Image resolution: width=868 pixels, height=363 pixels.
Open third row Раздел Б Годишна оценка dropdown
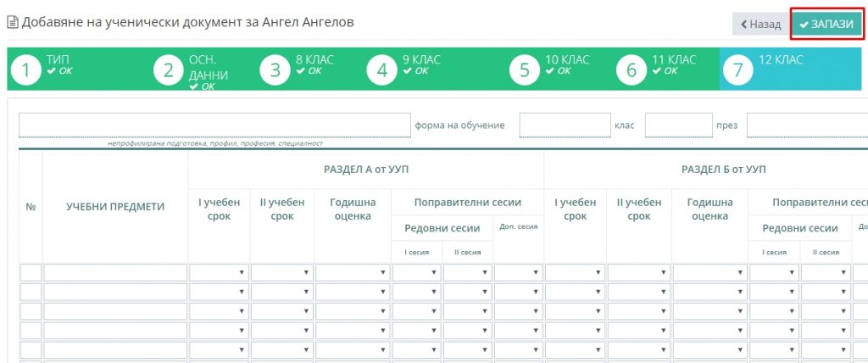coord(709,311)
